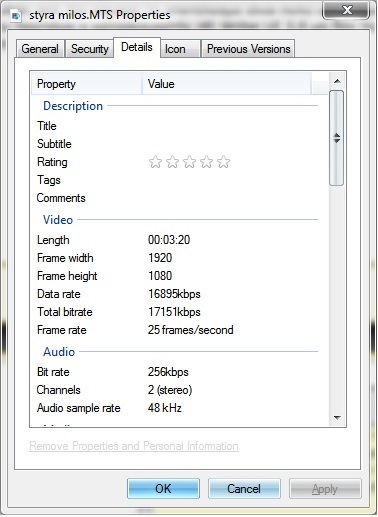Click the Audio section heading
This screenshot has width=378, height=517.
(59, 352)
